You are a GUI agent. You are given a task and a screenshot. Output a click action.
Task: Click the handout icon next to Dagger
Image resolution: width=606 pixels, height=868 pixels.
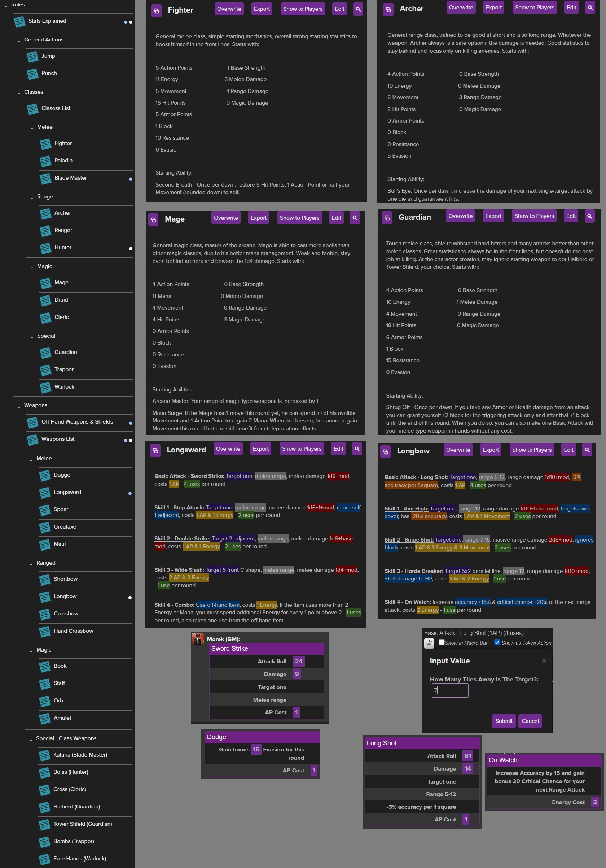click(x=45, y=475)
